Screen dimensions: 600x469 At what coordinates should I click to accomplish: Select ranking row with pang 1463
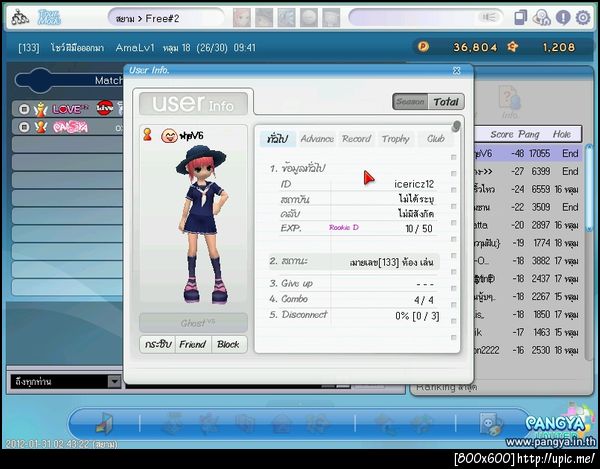tap(528, 332)
